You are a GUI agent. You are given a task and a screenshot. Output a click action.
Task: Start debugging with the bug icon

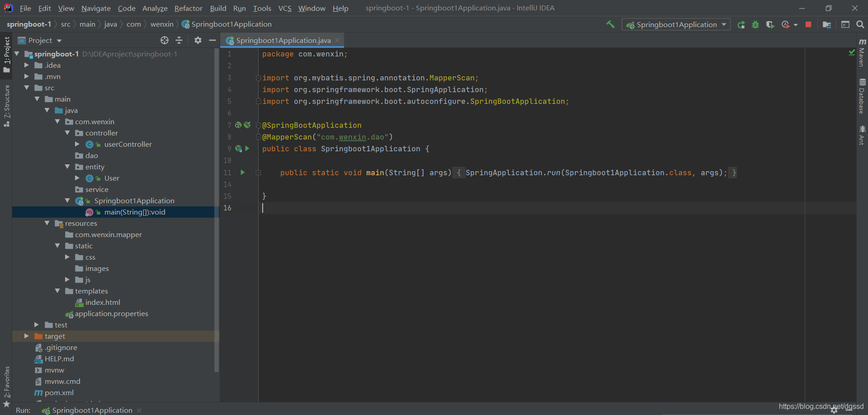pos(755,25)
